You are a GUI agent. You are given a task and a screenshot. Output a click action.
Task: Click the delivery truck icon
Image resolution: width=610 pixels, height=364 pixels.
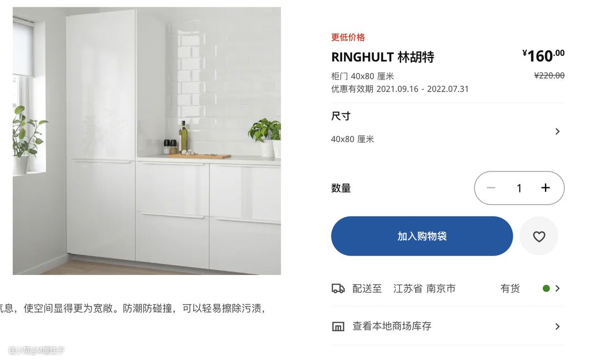(x=338, y=288)
